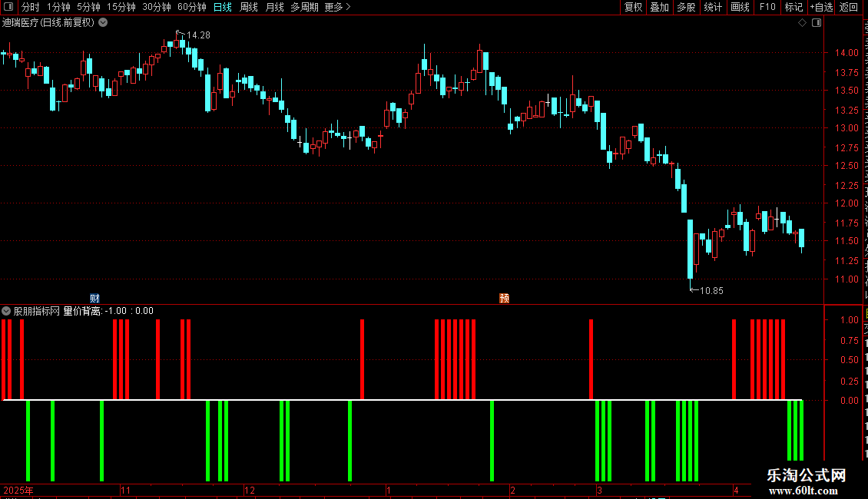The image size is (868, 499).
Task: Expand the indicator dropdown beside 股朋指标网
Action: coord(6,311)
